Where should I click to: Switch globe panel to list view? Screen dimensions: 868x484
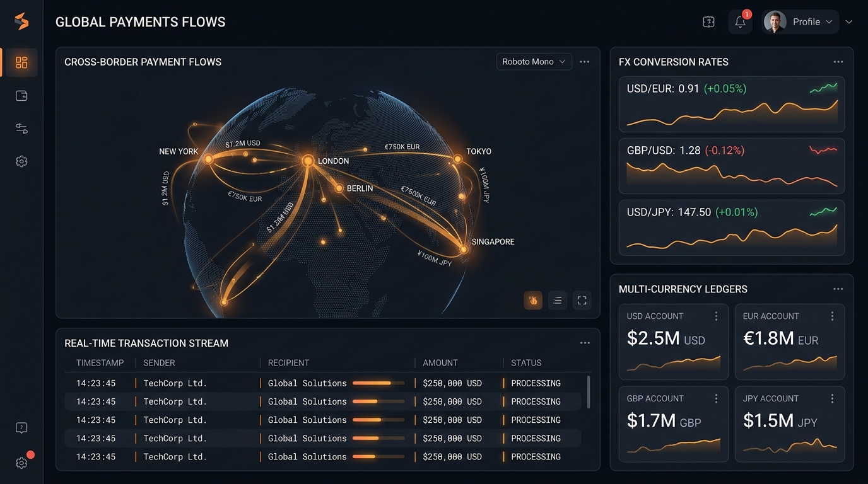click(558, 301)
